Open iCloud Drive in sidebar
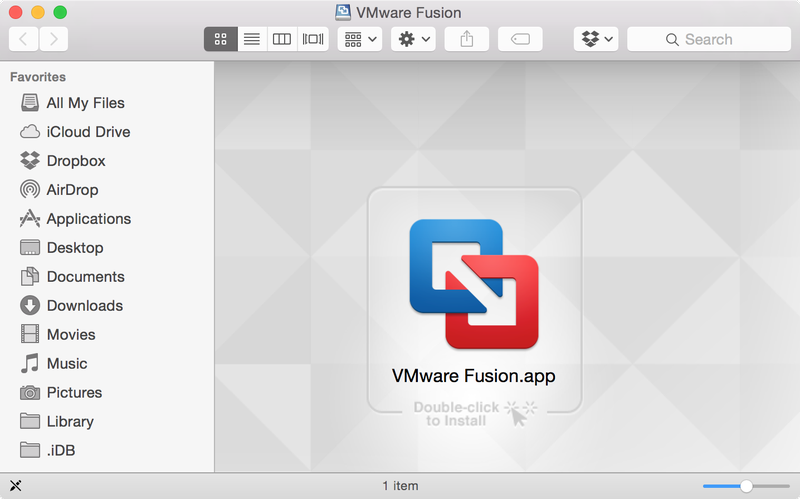This screenshot has height=499, width=800. (x=107, y=132)
